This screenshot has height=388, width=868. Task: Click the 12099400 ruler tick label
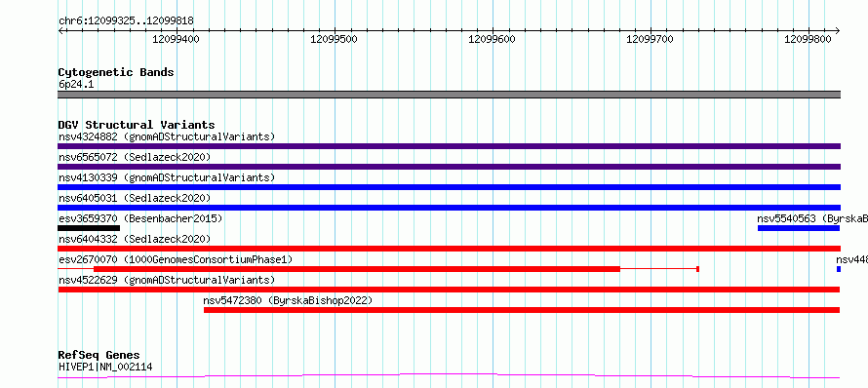177,39
